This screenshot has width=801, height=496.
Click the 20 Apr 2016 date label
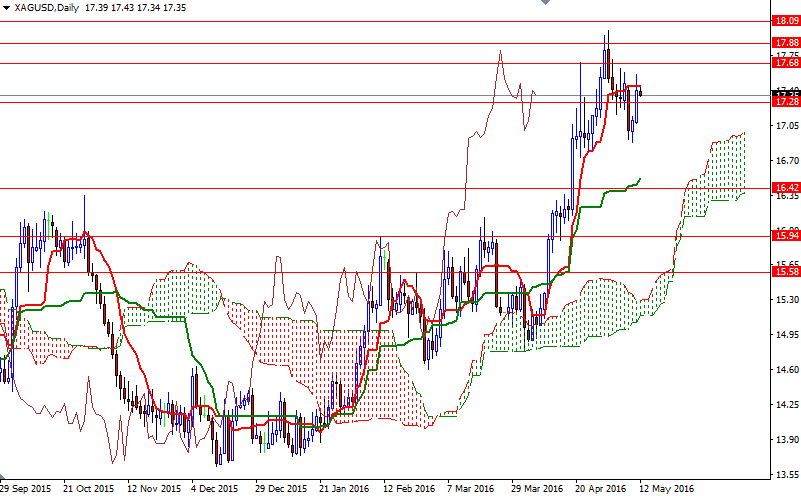(x=601, y=489)
